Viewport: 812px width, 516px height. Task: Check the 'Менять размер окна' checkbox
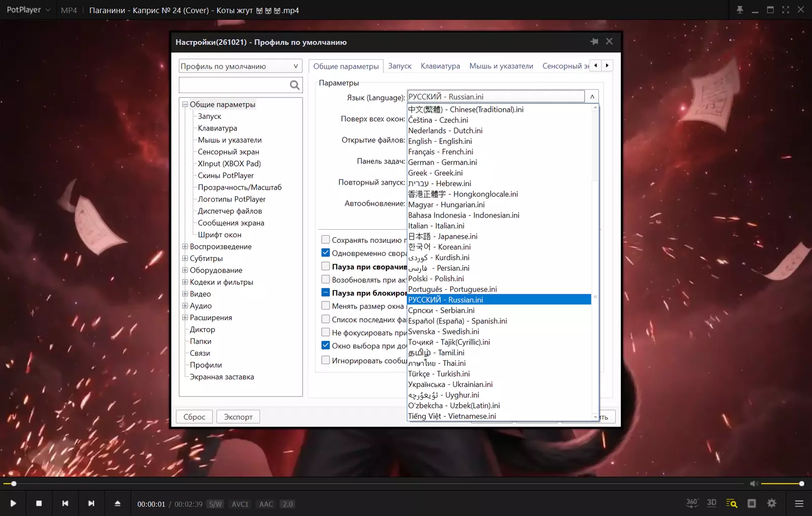326,306
